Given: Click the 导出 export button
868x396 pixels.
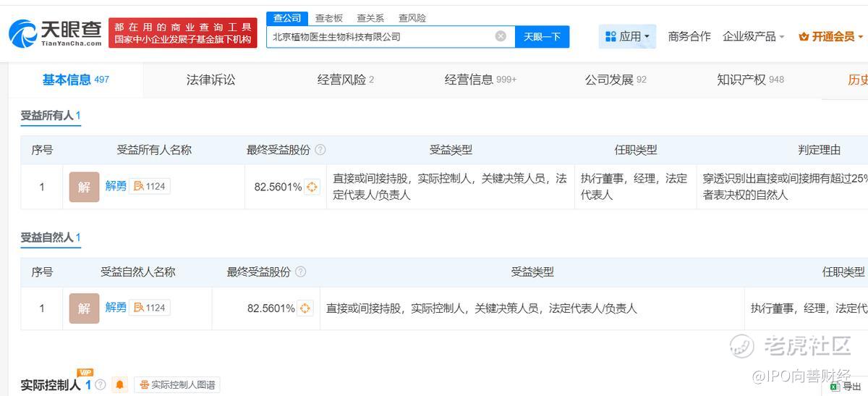Looking at the screenshot, I should pos(846,387).
